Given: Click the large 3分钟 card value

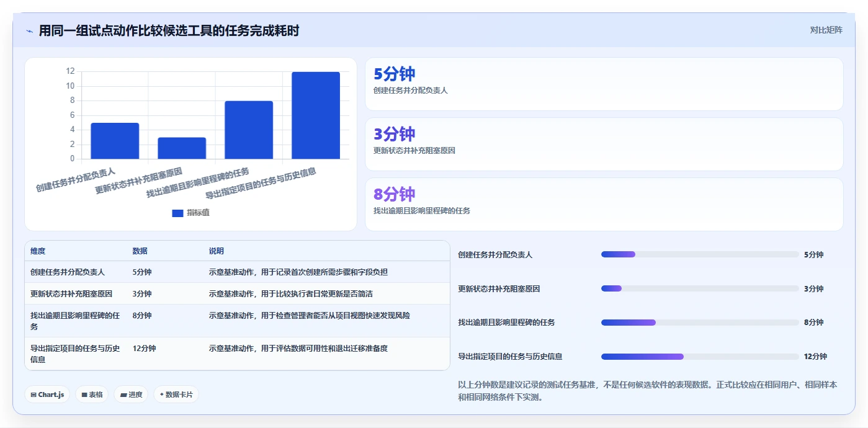Looking at the screenshot, I should point(395,134).
